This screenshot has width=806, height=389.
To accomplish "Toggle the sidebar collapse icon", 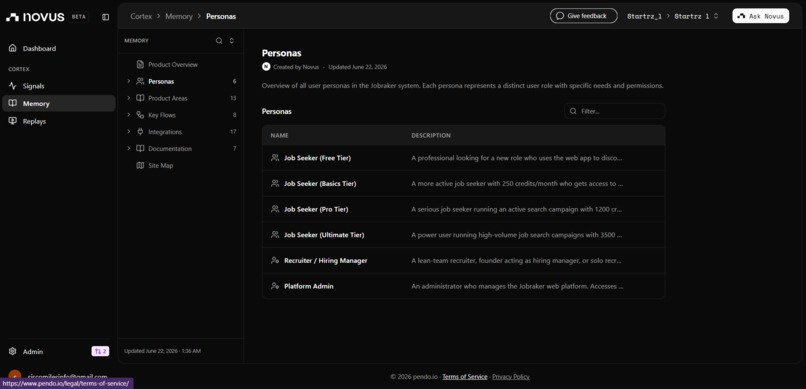I will pos(105,17).
